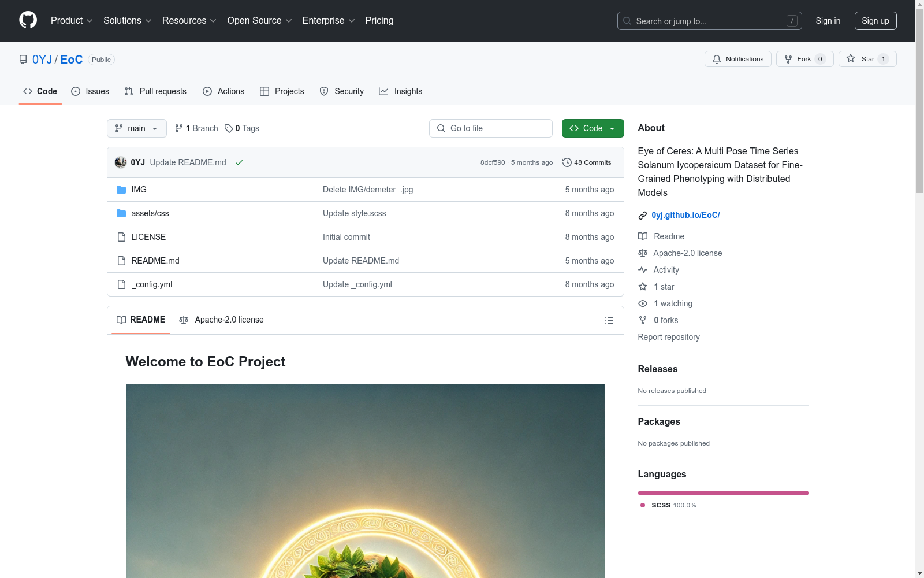Expand the Enterprise menu
This screenshot has height=578, width=924.
(x=329, y=21)
